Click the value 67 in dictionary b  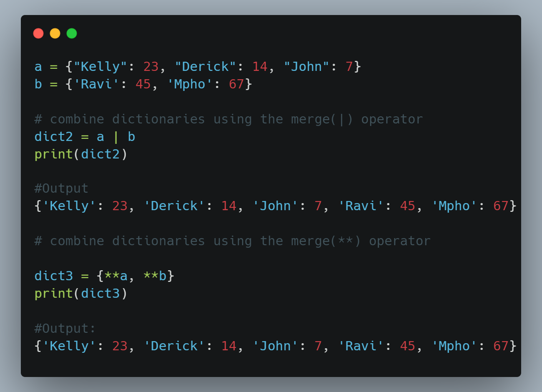tap(236, 84)
